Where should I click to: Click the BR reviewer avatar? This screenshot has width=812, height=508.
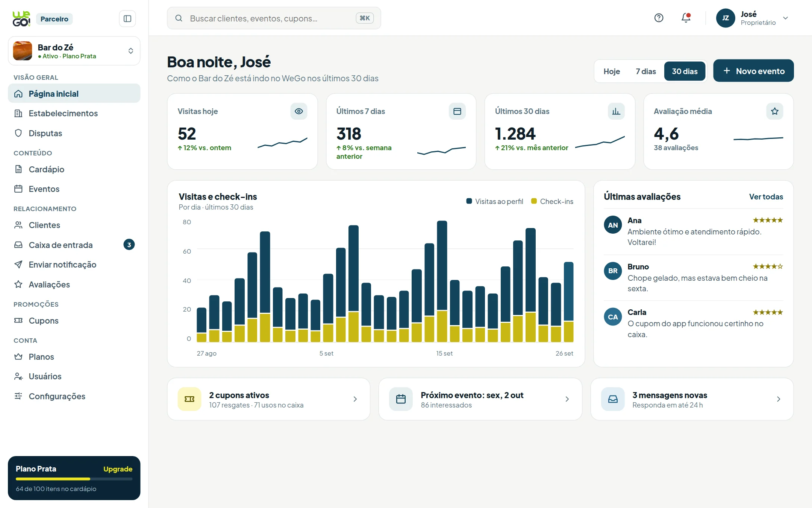point(613,271)
